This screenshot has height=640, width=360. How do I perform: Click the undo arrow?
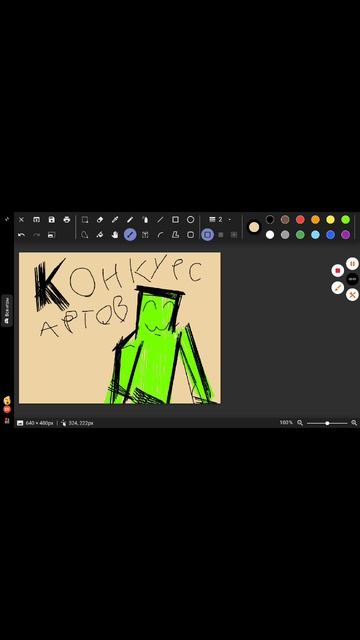[x=21, y=235]
